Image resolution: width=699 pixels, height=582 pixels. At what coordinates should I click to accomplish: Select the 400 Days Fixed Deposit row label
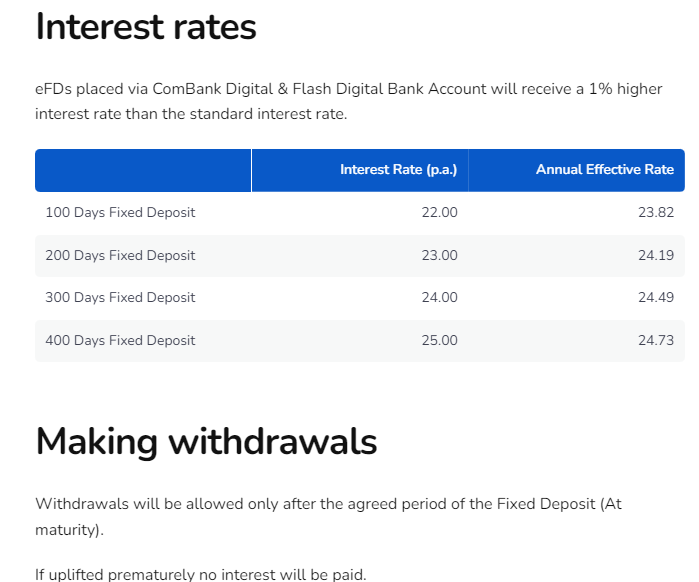pos(120,340)
